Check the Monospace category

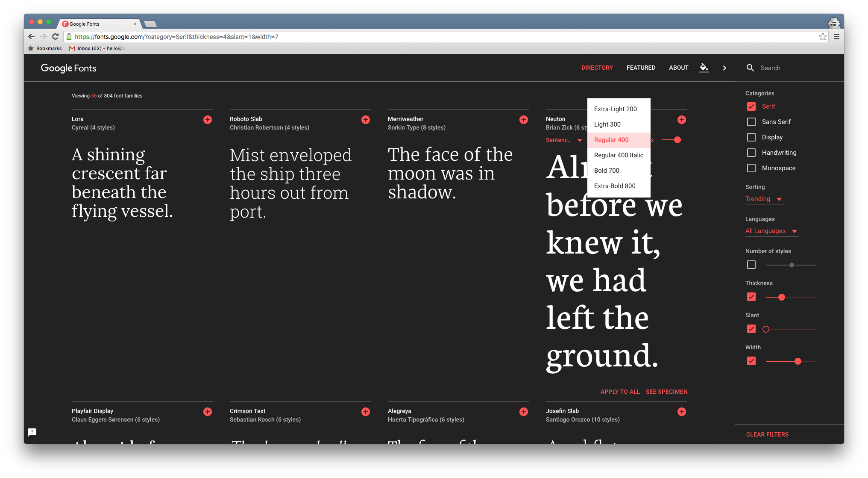[751, 168]
